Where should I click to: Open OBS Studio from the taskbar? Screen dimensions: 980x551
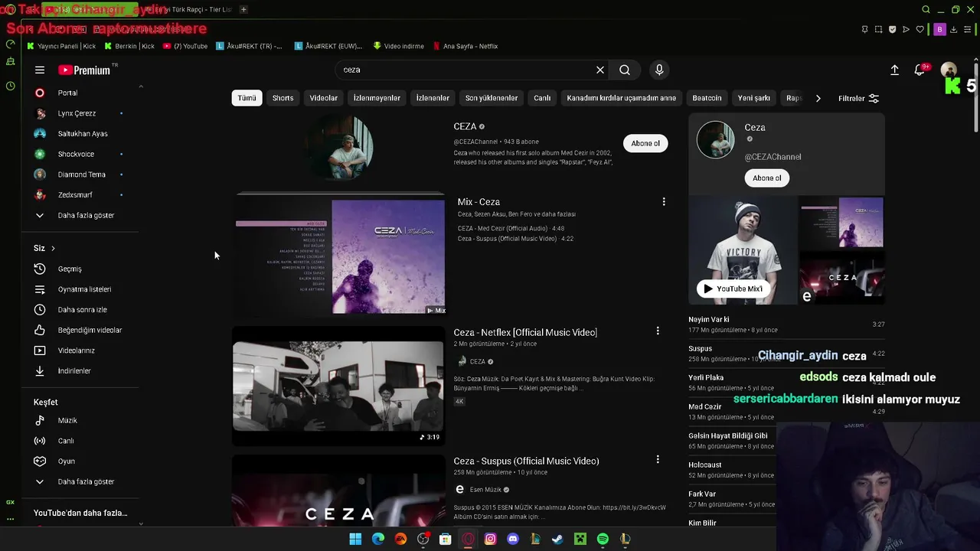423,540
